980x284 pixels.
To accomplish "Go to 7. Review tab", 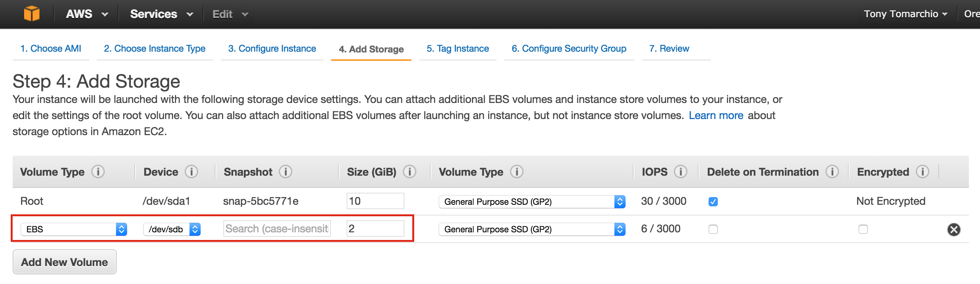I will [x=669, y=49].
